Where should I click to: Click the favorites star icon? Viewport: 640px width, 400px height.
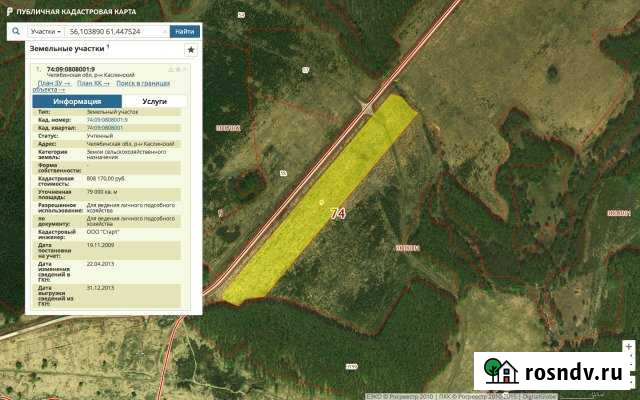click(x=191, y=49)
